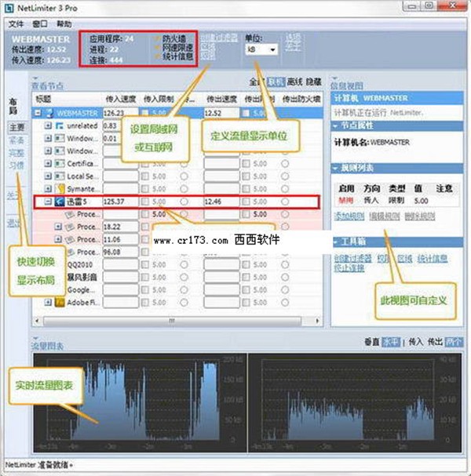The height and width of the screenshot is (476, 471).
Task: Set chart orientation to 垂直
Action: (372, 342)
